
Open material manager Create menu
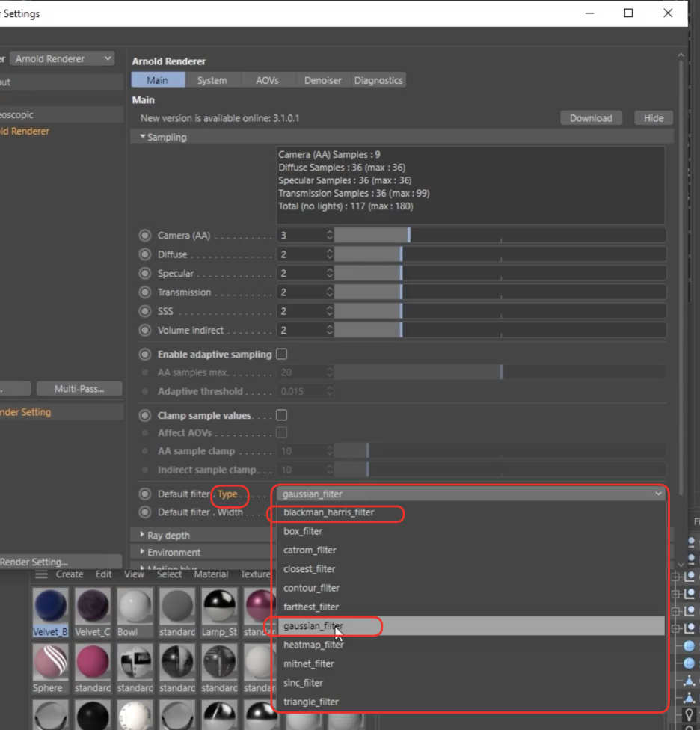pos(70,574)
